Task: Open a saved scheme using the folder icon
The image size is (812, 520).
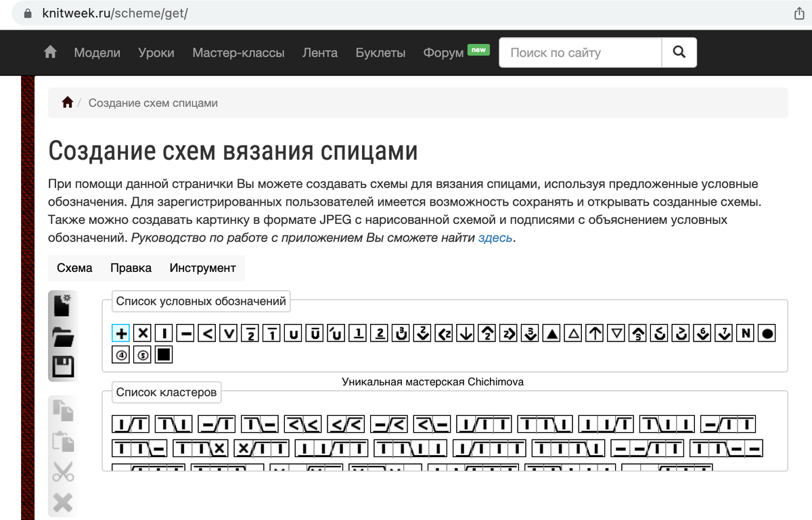Action: (62, 336)
